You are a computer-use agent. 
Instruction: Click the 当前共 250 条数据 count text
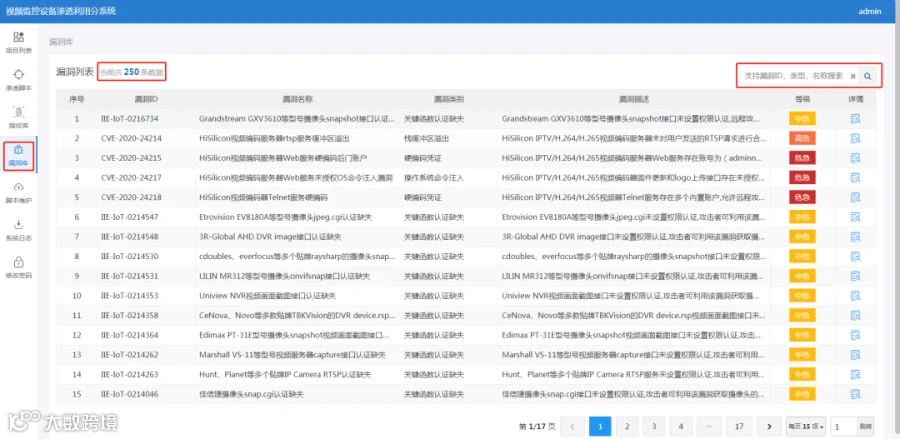pyautogui.click(x=131, y=72)
